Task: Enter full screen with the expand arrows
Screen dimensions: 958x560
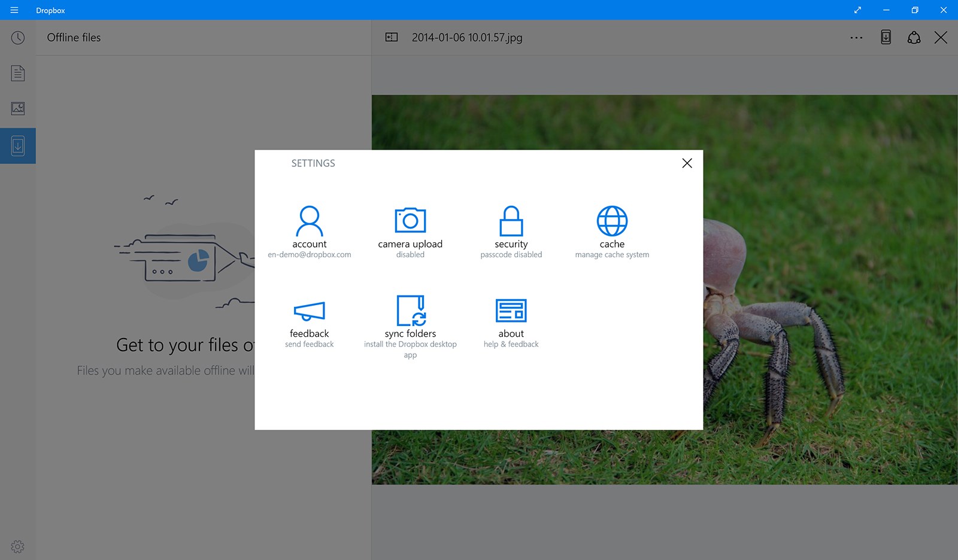Action: click(857, 10)
